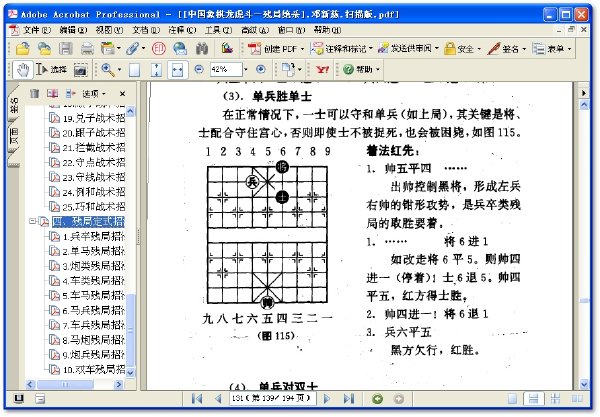Open the 文档 Document menu
Screen dimensions: 600x417
[x=146, y=30]
